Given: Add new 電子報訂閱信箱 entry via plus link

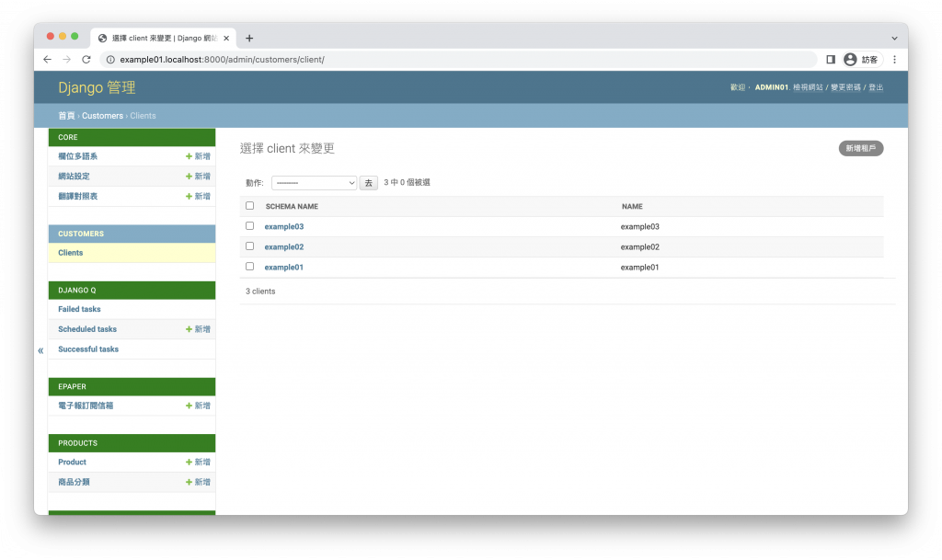Looking at the screenshot, I should coord(198,406).
